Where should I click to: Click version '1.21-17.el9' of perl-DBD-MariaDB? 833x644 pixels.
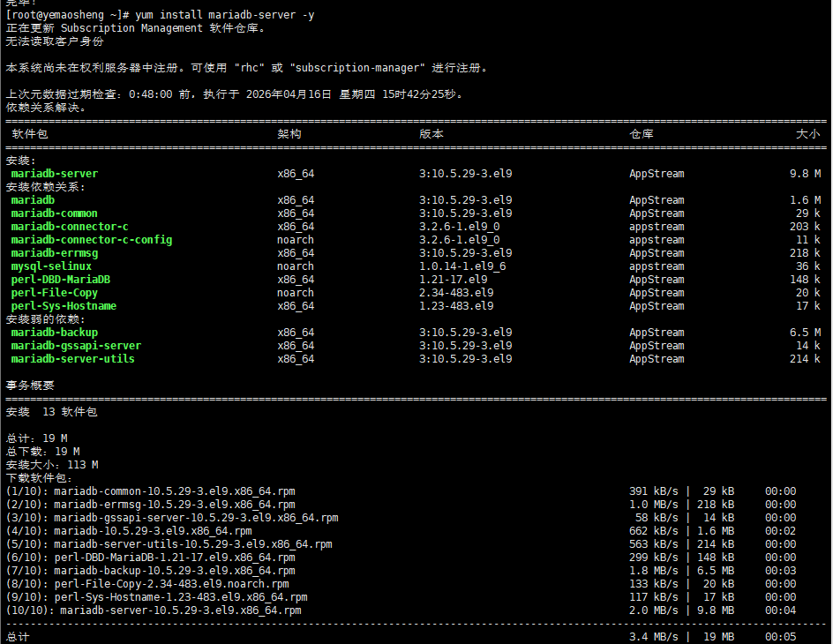[454, 280]
